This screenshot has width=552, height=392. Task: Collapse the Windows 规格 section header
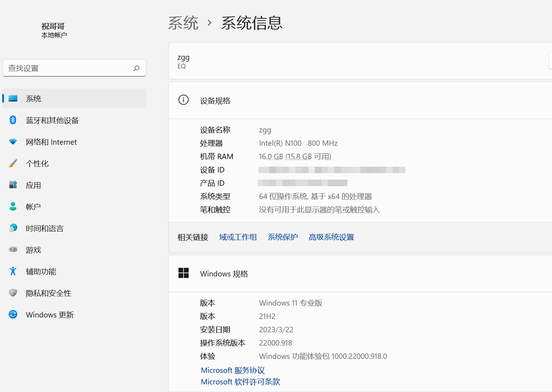[360, 274]
